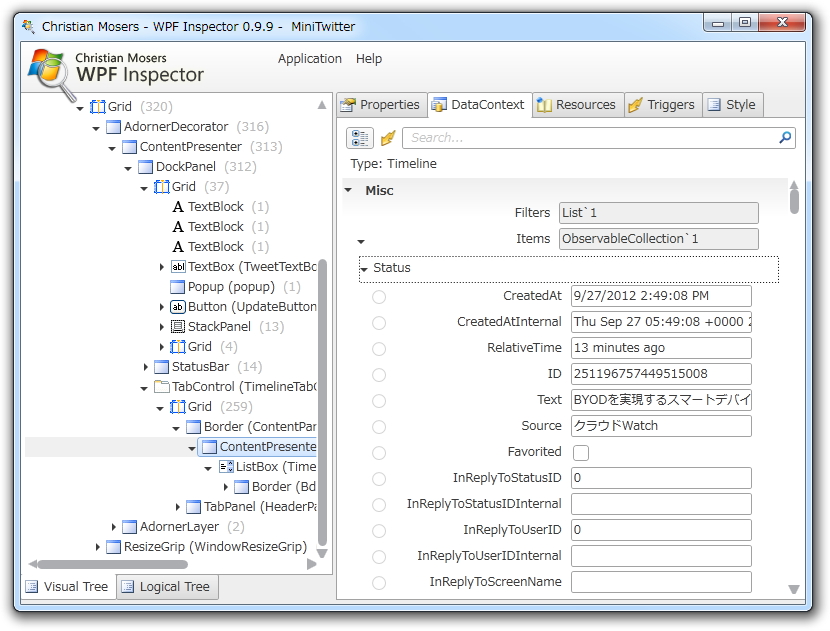Switch to the Resources tab

[578, 105]
